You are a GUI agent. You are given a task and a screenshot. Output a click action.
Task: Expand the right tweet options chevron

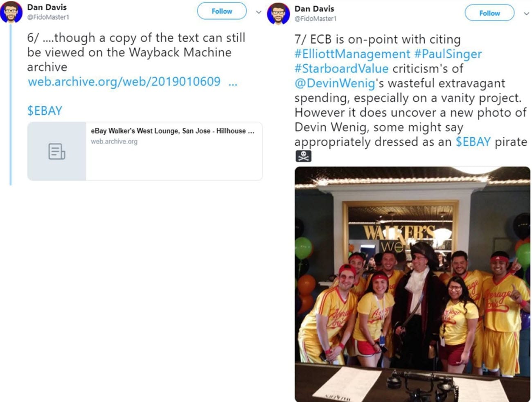(x=526, y=14)
